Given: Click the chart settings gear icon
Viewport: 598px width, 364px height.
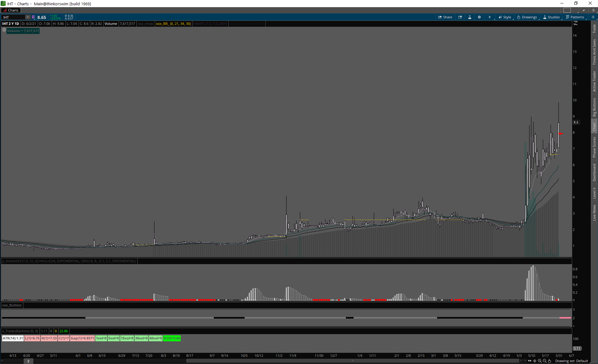Looking at the screenshot, I should pos(479,17).
